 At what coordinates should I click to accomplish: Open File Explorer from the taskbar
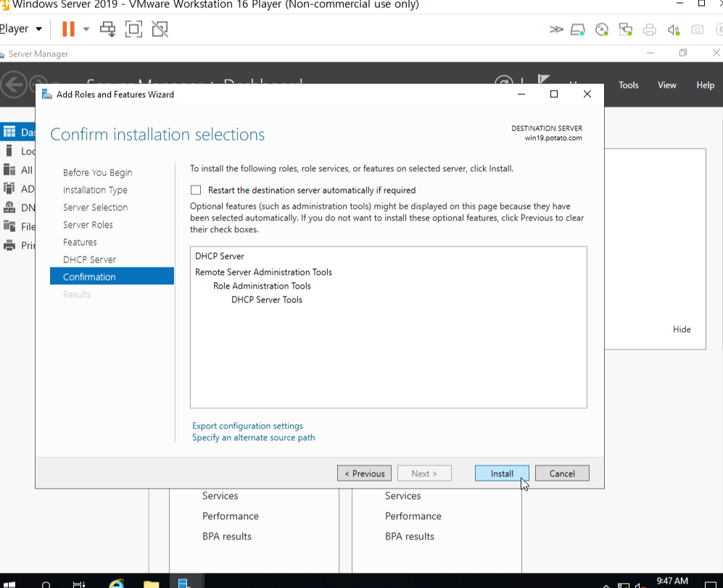coord(151,583)
